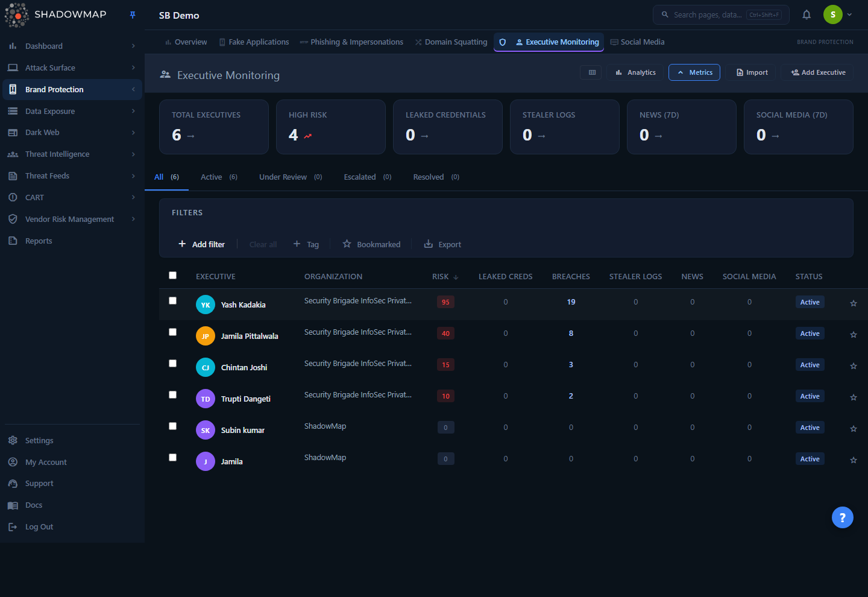The width and height of the screenshot is (868, 597).
Task: Click the Import button
Action: coord(752,72)
